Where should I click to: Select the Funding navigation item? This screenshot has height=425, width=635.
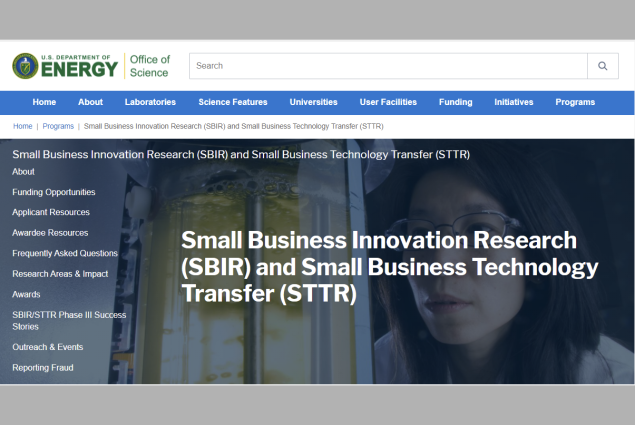(x=456, y=102)
